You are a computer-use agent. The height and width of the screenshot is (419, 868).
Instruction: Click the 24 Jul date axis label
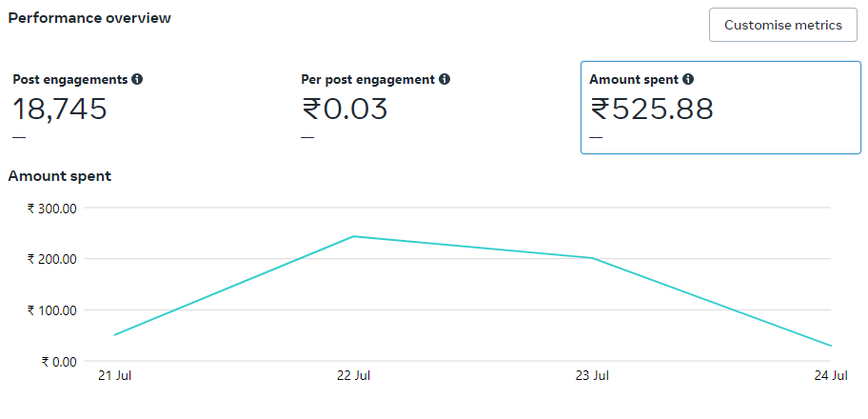(x=831, y=376)
